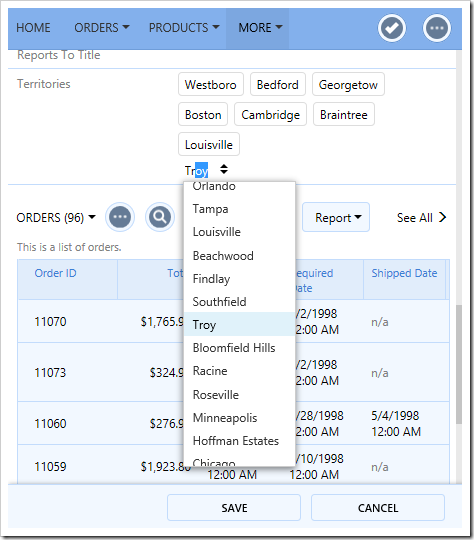This screenshot has width=474, height=540.
Task: Click the Georgetow territory tag
Action: point(348,84)
